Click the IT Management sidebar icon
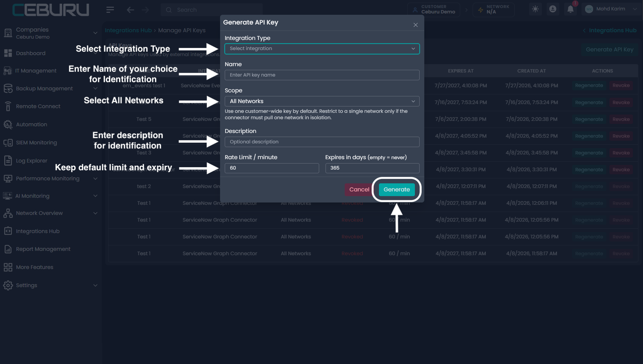The width and height of the screenshot is (643, 364). tap(7, 71)
